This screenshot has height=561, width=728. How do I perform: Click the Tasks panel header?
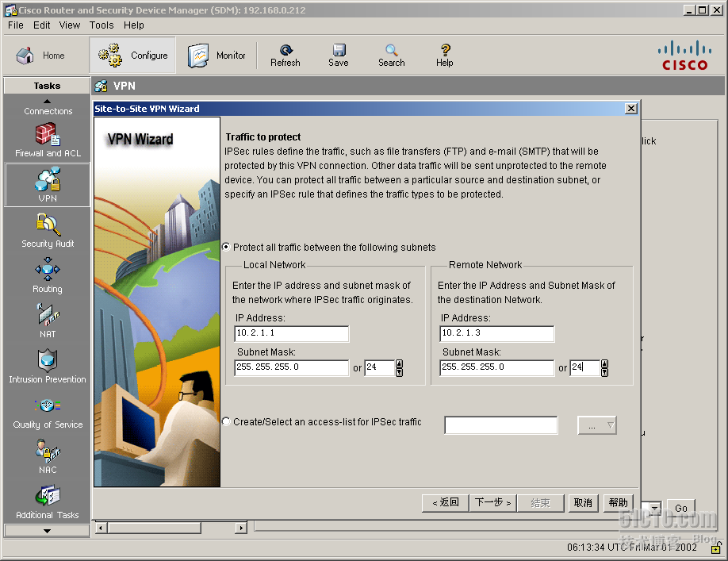coord(47,86)
